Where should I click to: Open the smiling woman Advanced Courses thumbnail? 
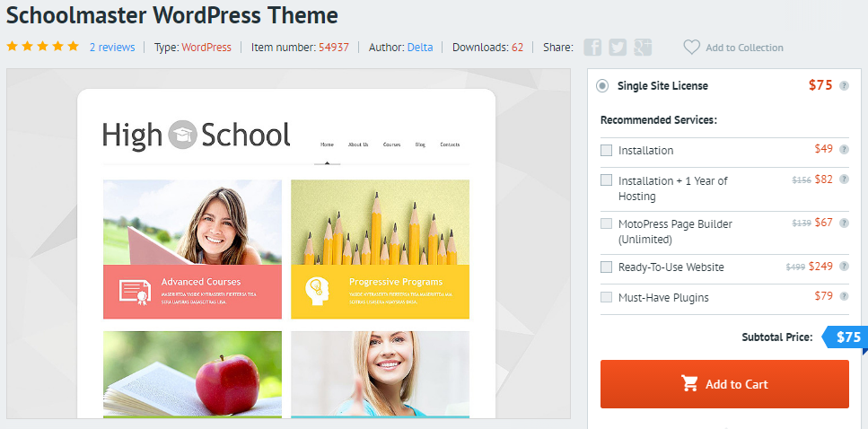point(192,222)
